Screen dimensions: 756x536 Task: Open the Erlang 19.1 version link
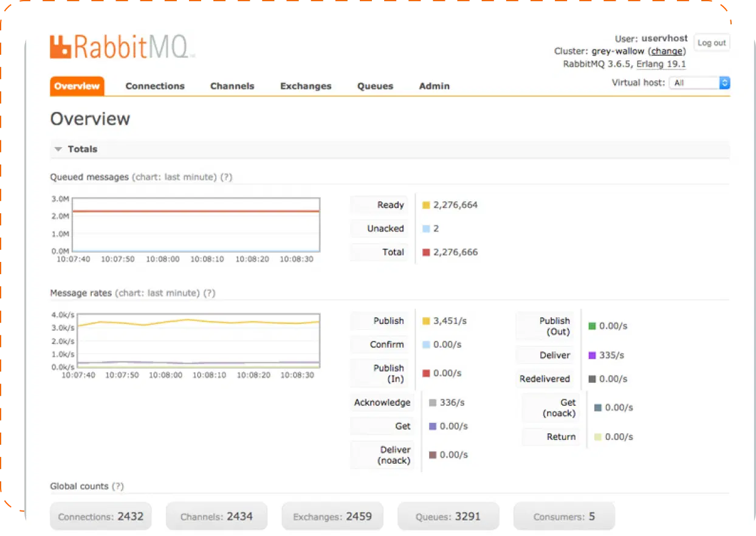click(x=661, y=64)
